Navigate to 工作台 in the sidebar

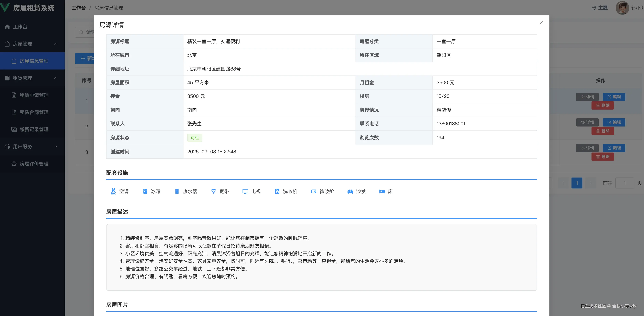tap(20, 27)
